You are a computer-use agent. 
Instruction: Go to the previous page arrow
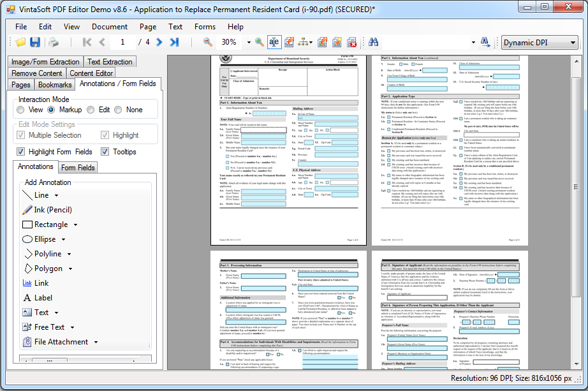point(102,42)
